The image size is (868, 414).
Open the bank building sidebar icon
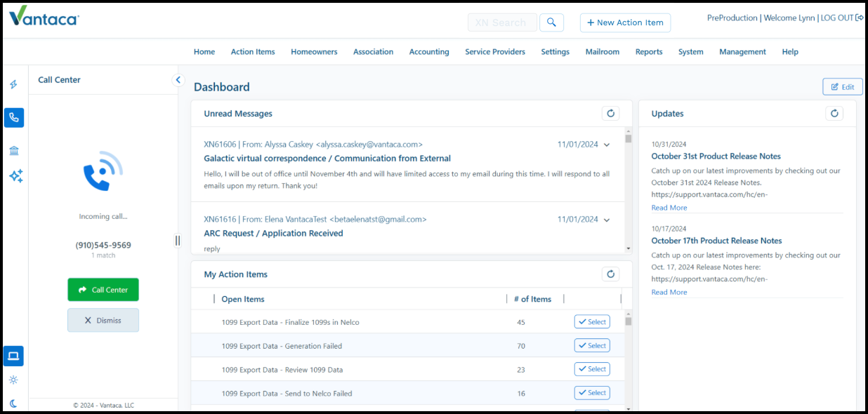[x=14, y=151]
